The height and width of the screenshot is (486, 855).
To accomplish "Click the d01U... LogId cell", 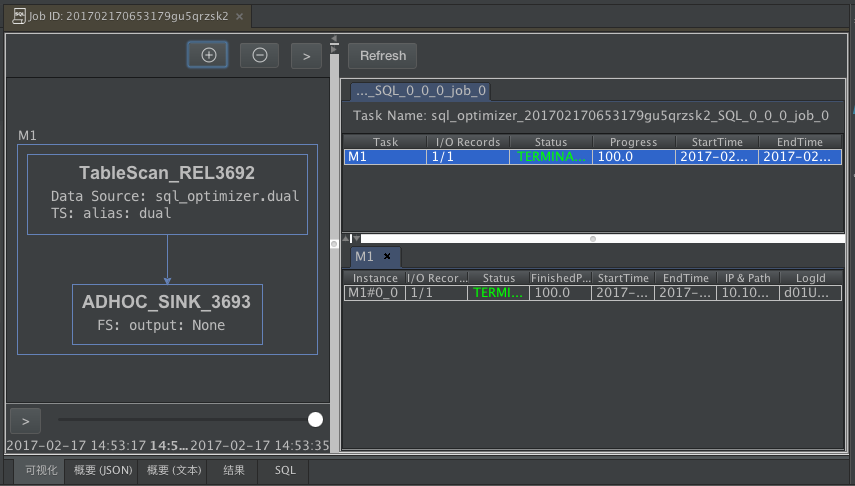I will point(810,293).
